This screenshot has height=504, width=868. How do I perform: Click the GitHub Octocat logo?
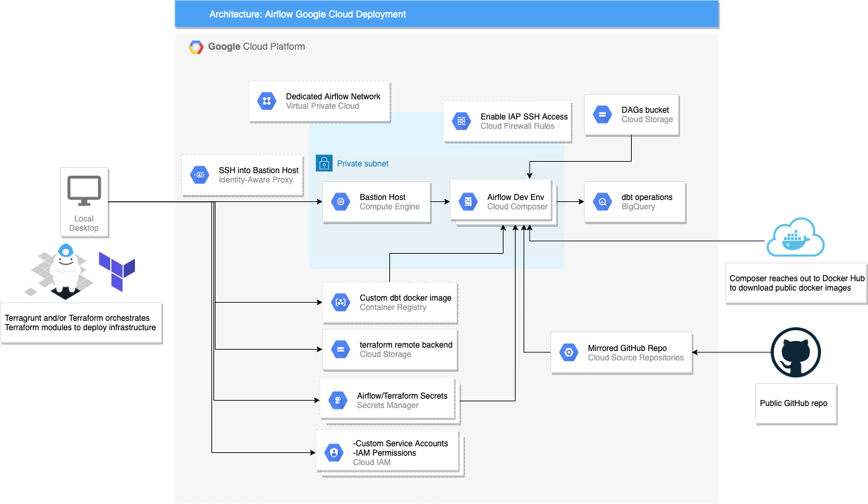(x=795, y=352)
